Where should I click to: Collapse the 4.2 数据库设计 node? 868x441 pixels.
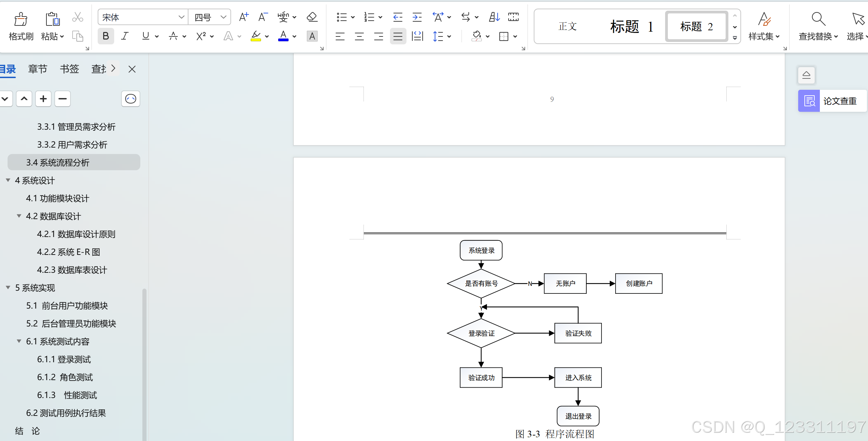19,216
